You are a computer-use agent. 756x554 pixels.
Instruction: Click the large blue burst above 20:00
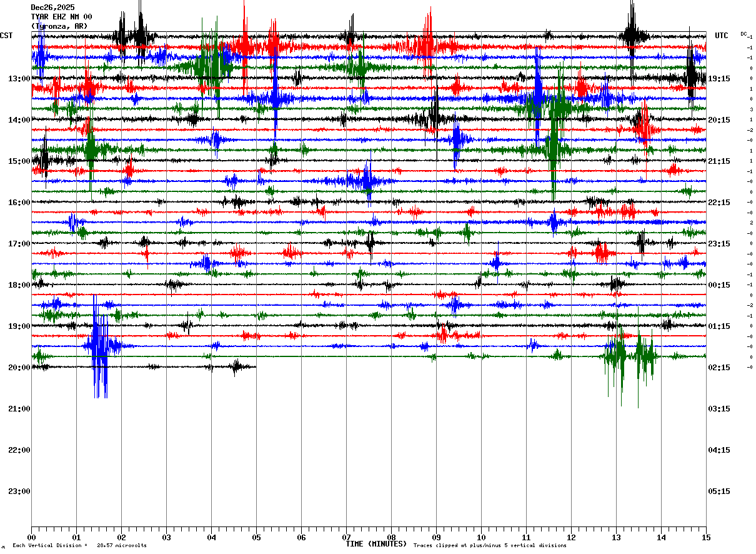[100, 346]
